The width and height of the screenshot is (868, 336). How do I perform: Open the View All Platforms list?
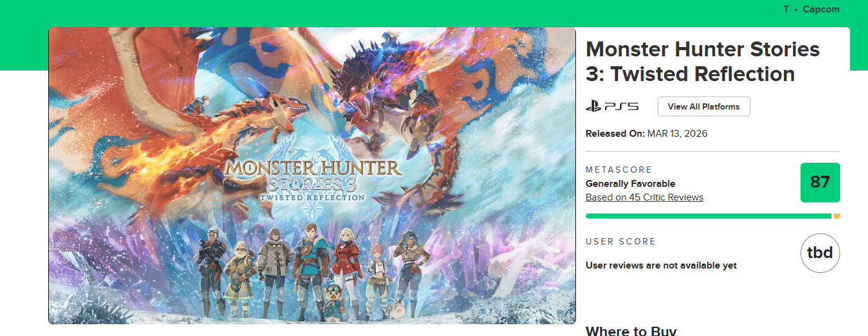703,106
